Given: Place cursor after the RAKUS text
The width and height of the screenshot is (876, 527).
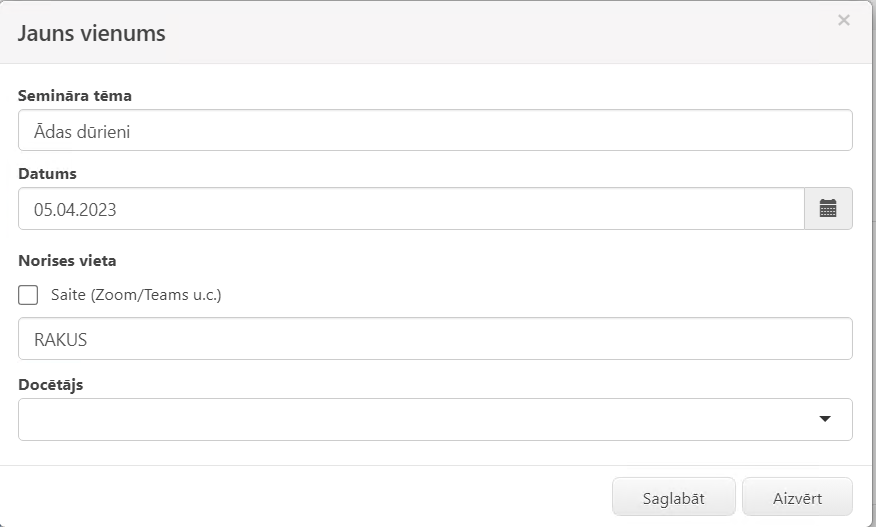Looking at the screenshot, I should coord(88,340).
